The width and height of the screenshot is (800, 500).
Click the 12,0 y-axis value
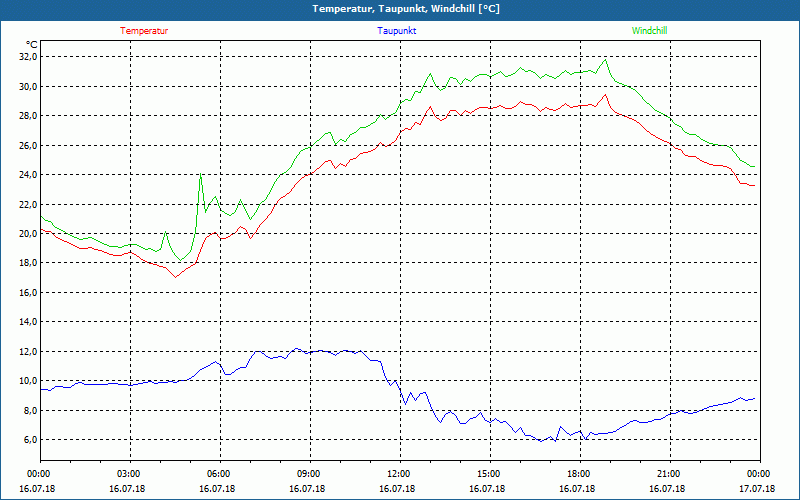point(29,352)
